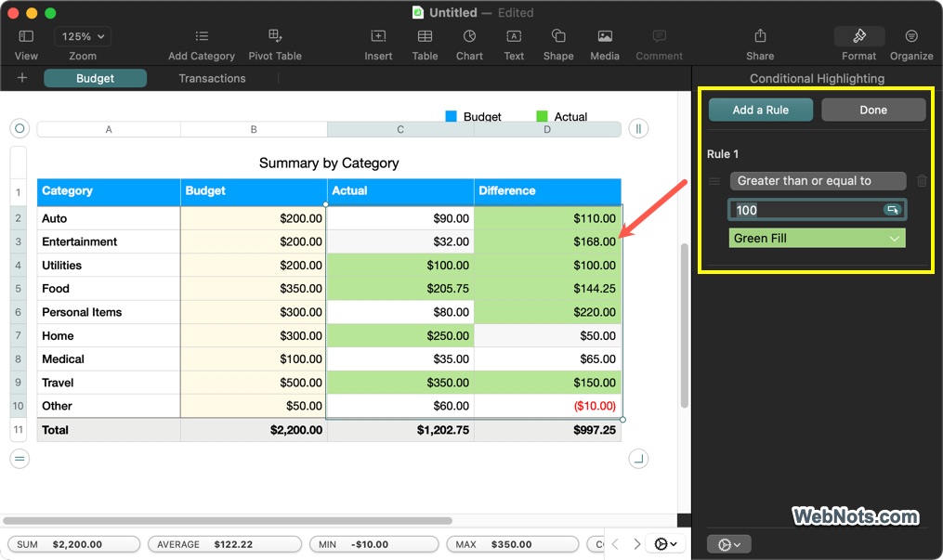
Task: Open the 125% Zoom dropdown
Action: [83, 36]
